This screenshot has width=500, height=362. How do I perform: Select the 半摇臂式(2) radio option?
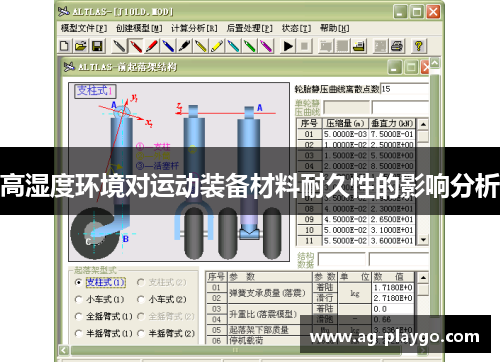point(141,333)
